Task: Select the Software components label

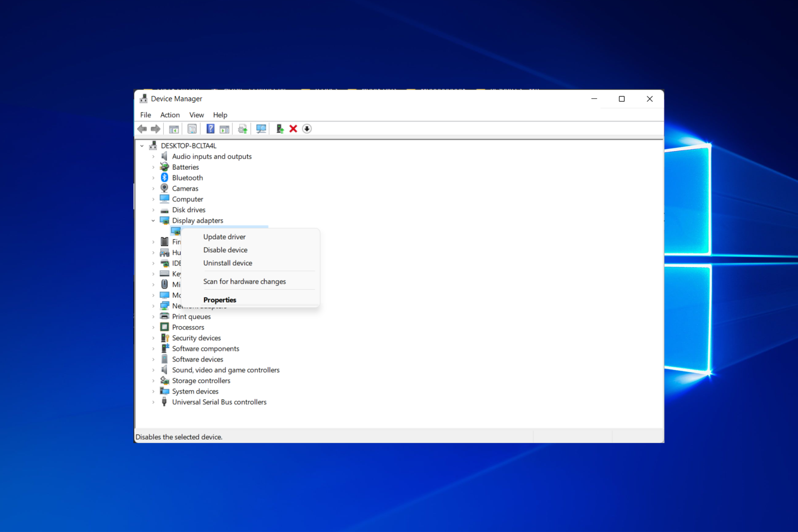Action: pyautogui.click(x=206, y=349)
